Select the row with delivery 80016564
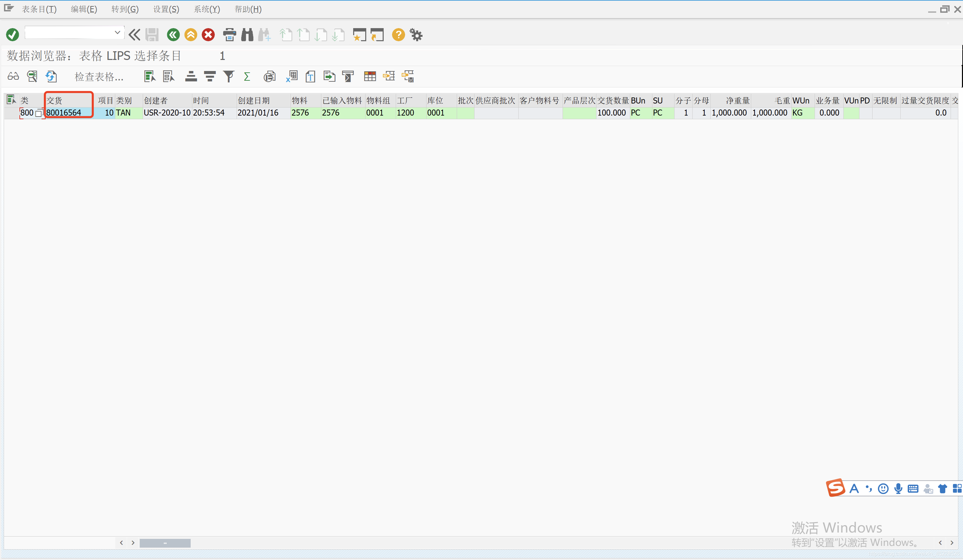 pyautogui.click(x=11, y=113)
